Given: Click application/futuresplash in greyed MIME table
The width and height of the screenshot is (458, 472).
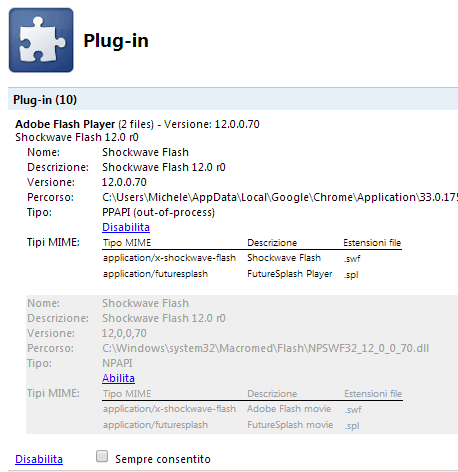Looking at the screenshot, I should click(x=155, y=425).
